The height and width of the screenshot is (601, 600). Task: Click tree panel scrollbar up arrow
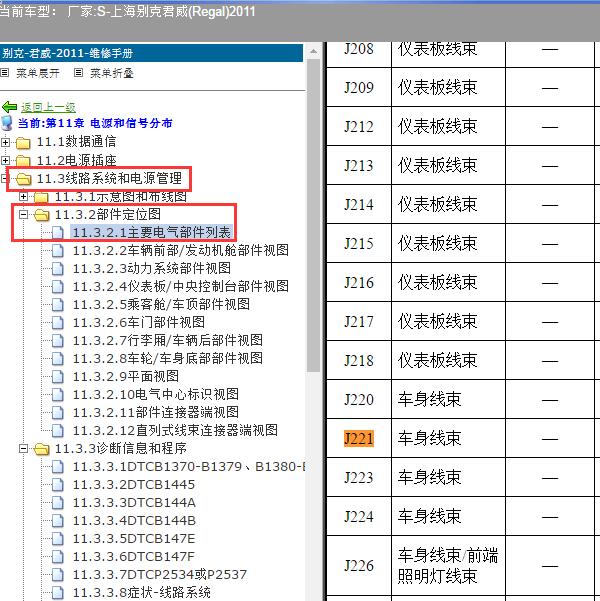[313, 51]
